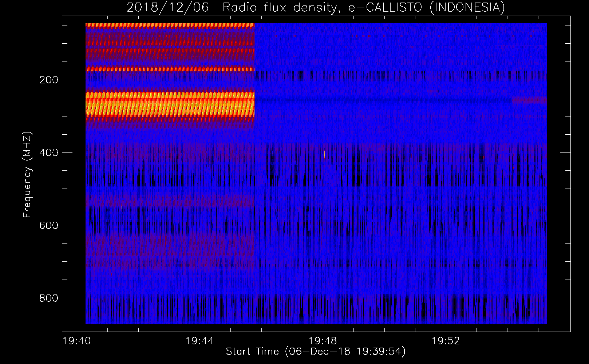The image size is (589, 364).
Task: Click the 800 frequency tick label
Action: coord(49,298)
